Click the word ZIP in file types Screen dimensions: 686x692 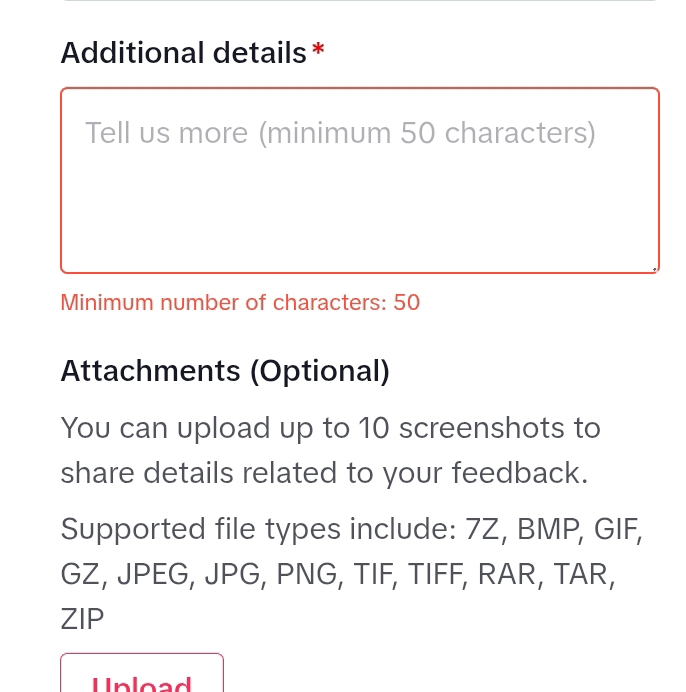(82, 619)
